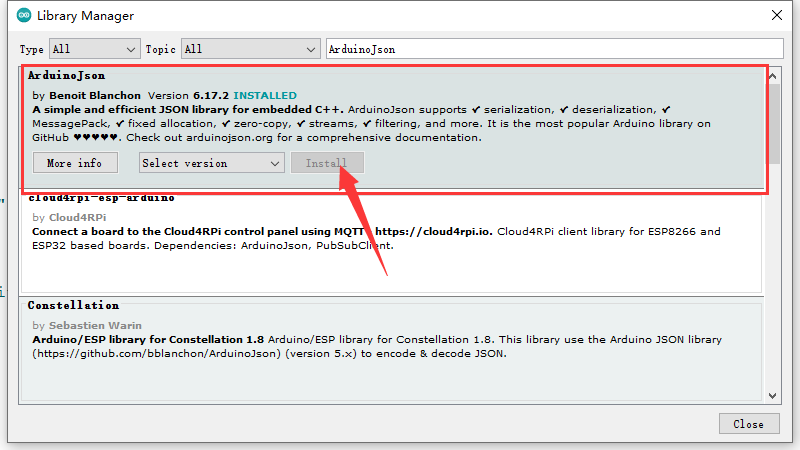Click the Type dropdown chevron arrow

[x=131, y=49]
